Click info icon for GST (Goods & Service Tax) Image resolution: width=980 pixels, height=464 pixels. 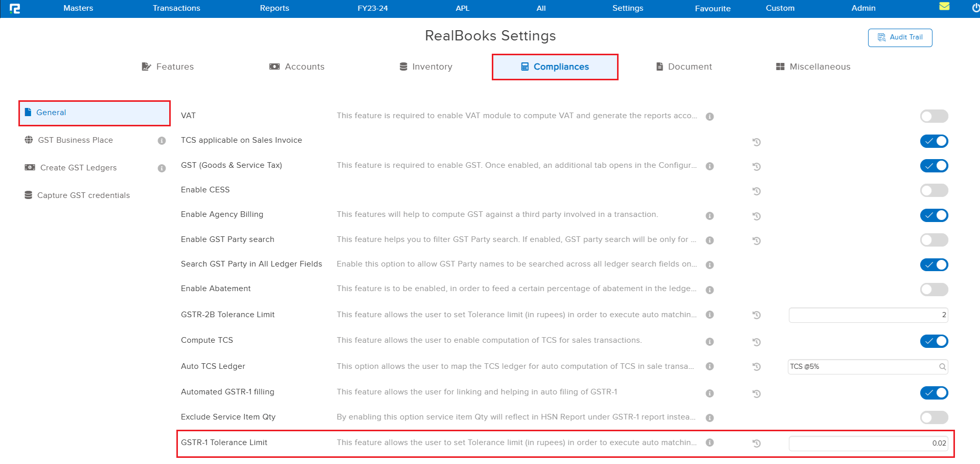pos(710,166)
